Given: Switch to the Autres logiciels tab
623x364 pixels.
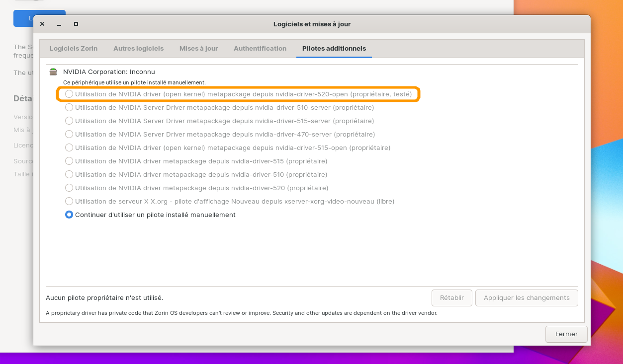Looking at the screenshot, I should pos(138,49).
